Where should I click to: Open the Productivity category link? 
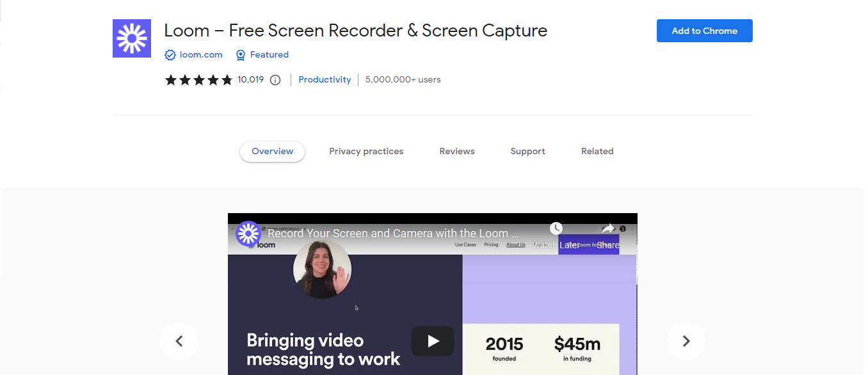pyautogui.click(x=325, y=80)
